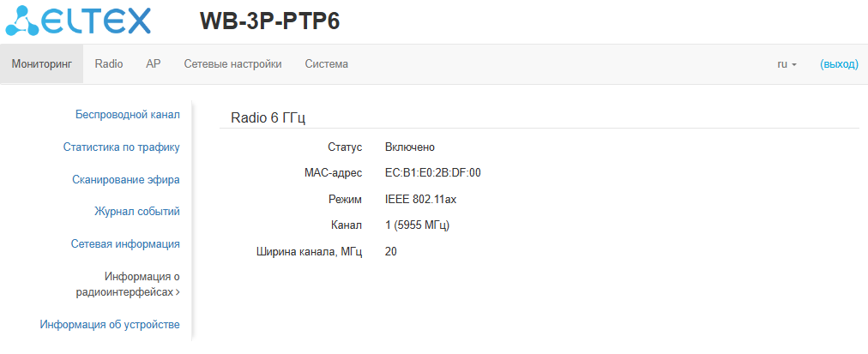The height and width of the screenshot is (354, 868).
Task: Open Статистика по трафику page
Action: (121, 147)
